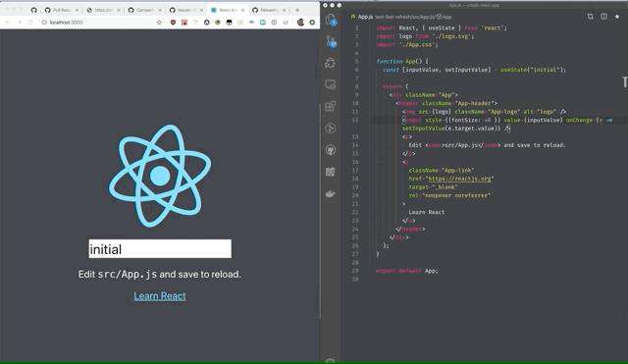Click useState("initial") in the code
The height and width of the screenshot is (364, 628).
point(532,70)
